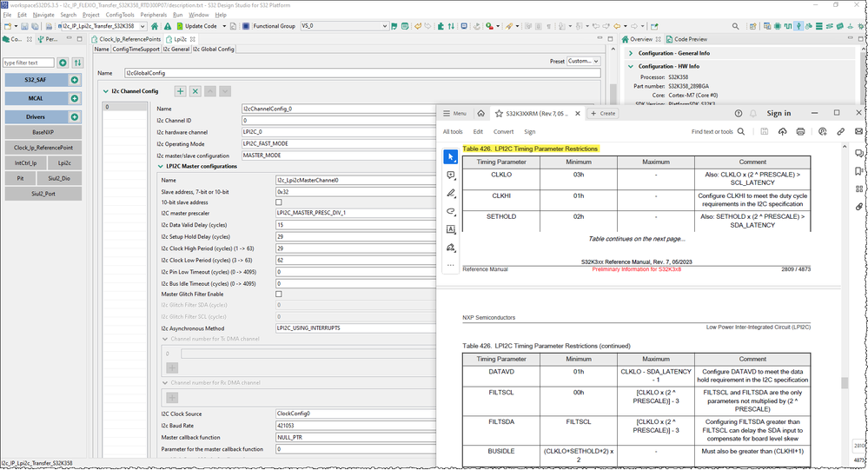The width and height of the screenshot is (868, 470).
Task: Click into the type filter text field
Action: pos(29,63)
